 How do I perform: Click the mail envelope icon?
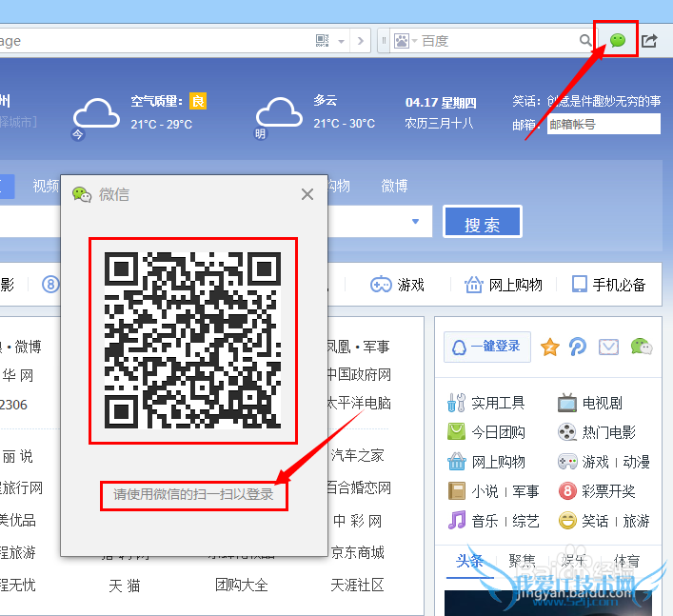608,347
